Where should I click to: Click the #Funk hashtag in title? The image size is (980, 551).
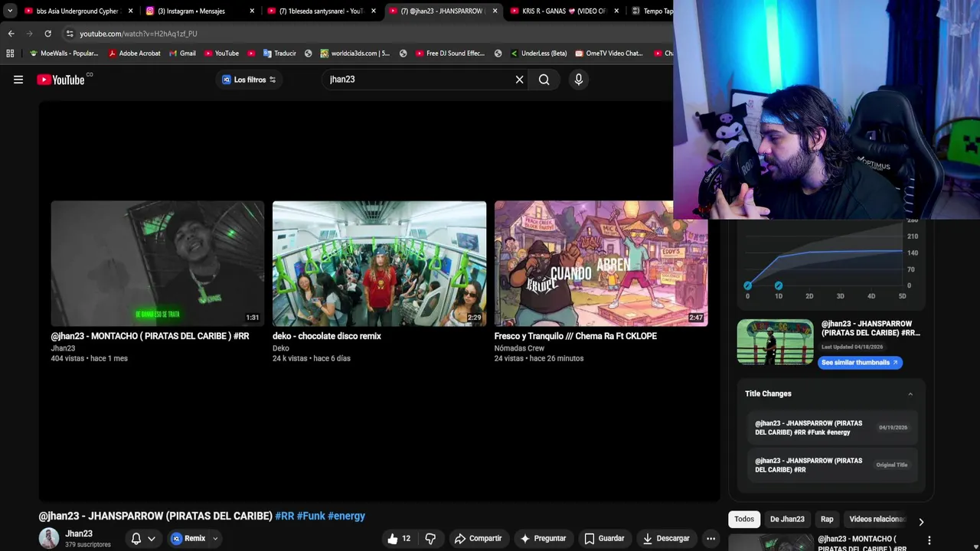coord(311,516)
